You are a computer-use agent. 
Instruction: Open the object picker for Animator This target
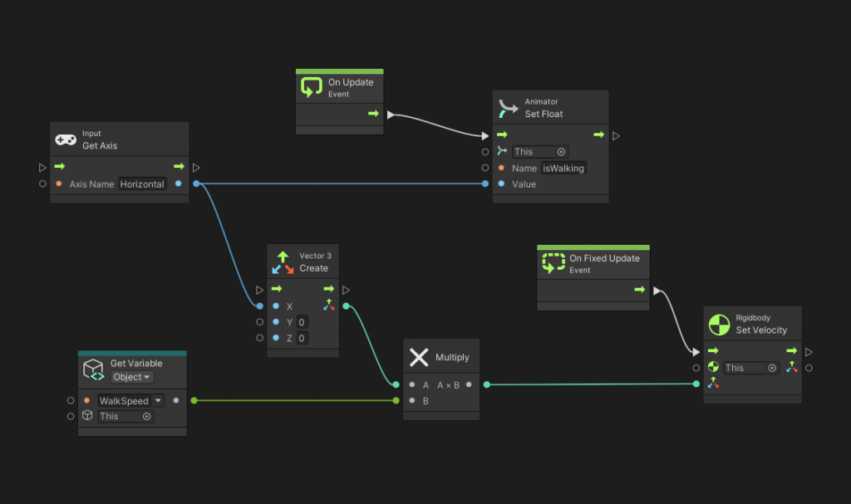click(561, 152)
